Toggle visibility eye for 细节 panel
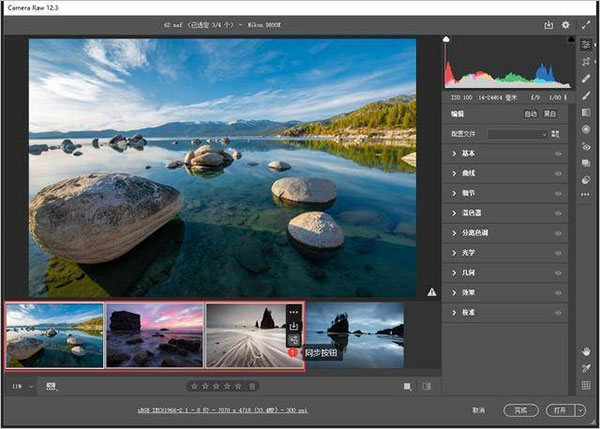This screenshot has width=600, height=429. [x=558, y=194]
